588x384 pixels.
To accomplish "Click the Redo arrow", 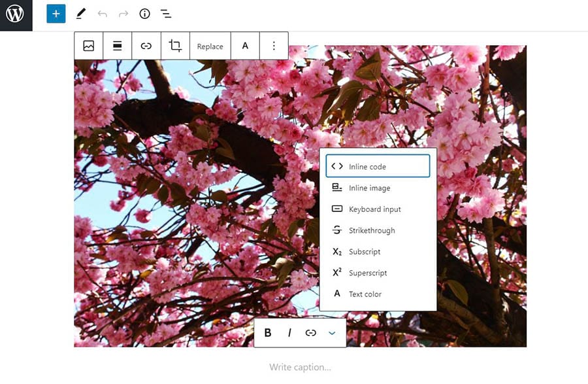I will pos(123,14).
